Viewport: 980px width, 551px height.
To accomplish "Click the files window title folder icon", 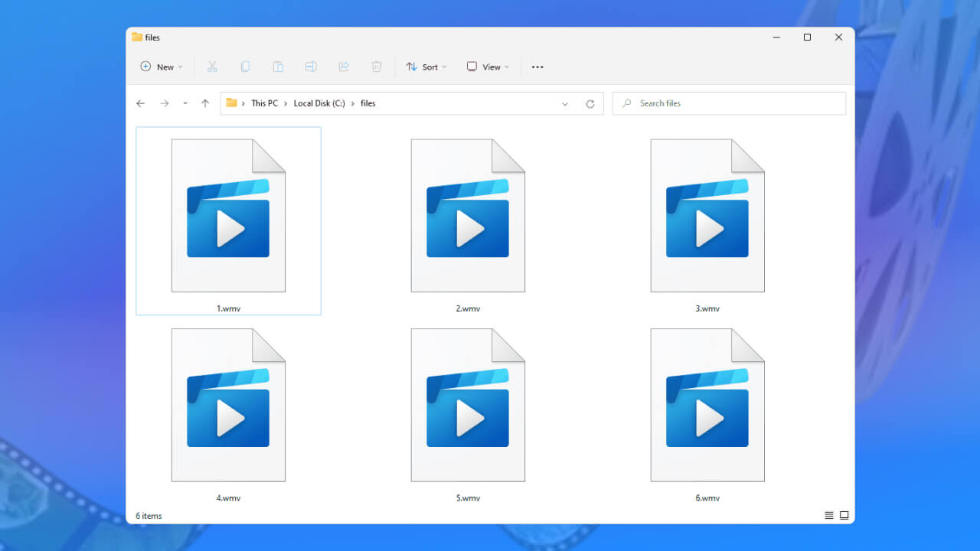I will click(x=137, y=37).
